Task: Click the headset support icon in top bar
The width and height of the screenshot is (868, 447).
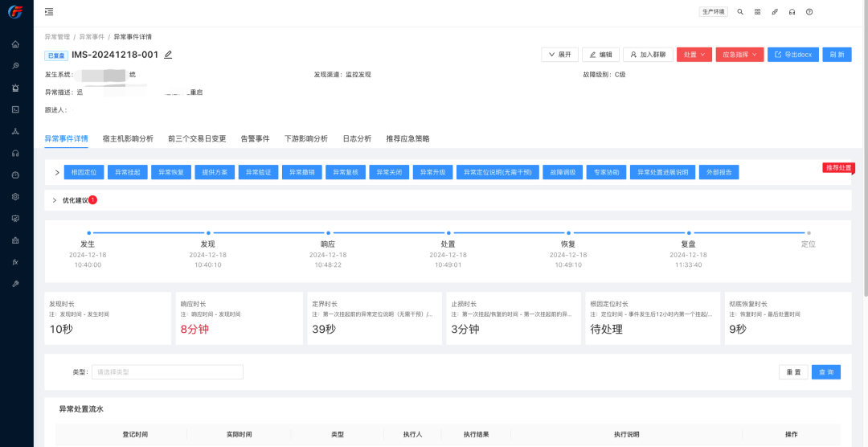Action: click(x=792, y=12)
